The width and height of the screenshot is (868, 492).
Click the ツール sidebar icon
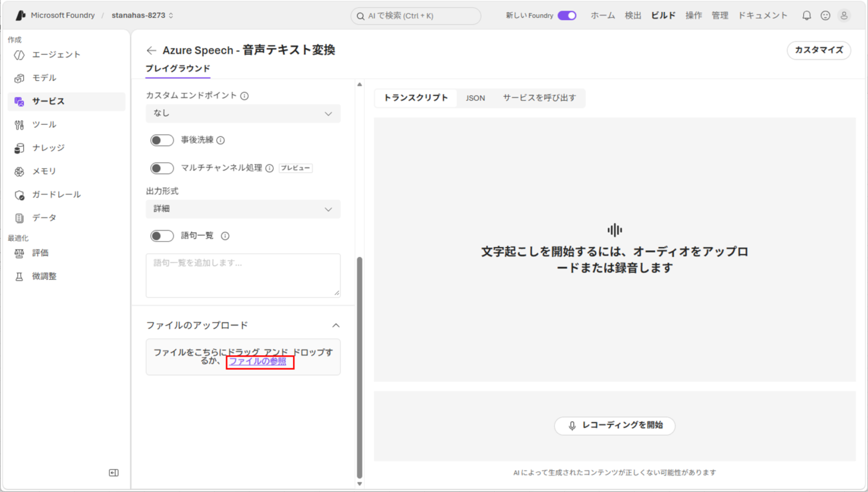tap(19, 125)
